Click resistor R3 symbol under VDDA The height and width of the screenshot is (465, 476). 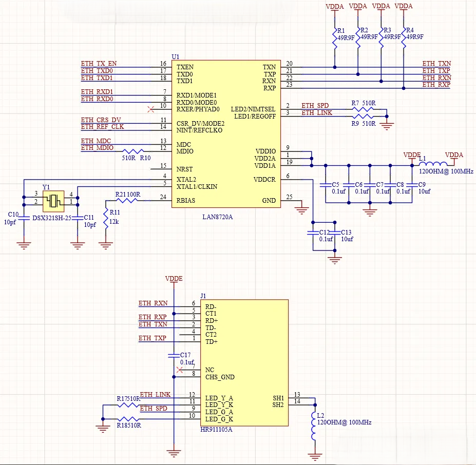[x=382, y=38]
